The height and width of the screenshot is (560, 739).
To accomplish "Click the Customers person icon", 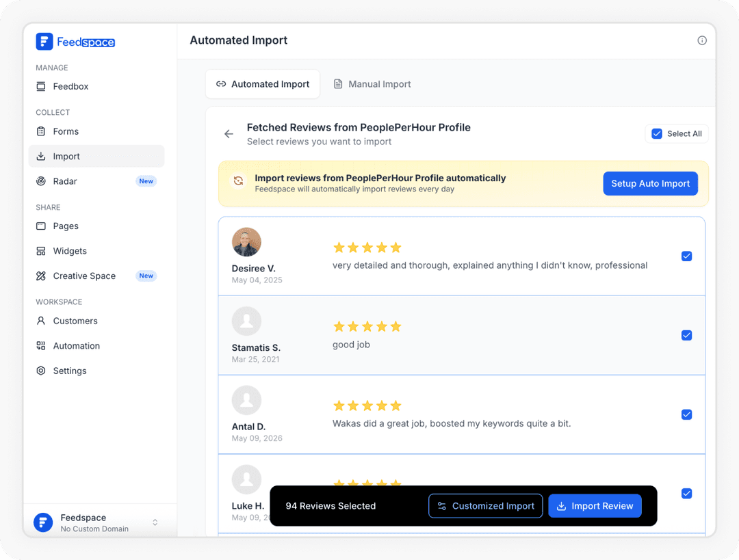I will pos(41,321).
